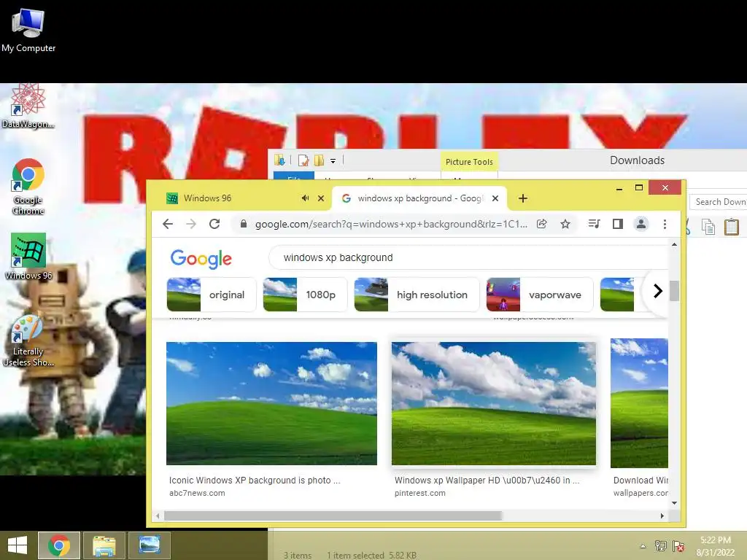This screenshot has height=560, width=747.
Task: Close the windows xp background tab
Action: tap(495, 198)
